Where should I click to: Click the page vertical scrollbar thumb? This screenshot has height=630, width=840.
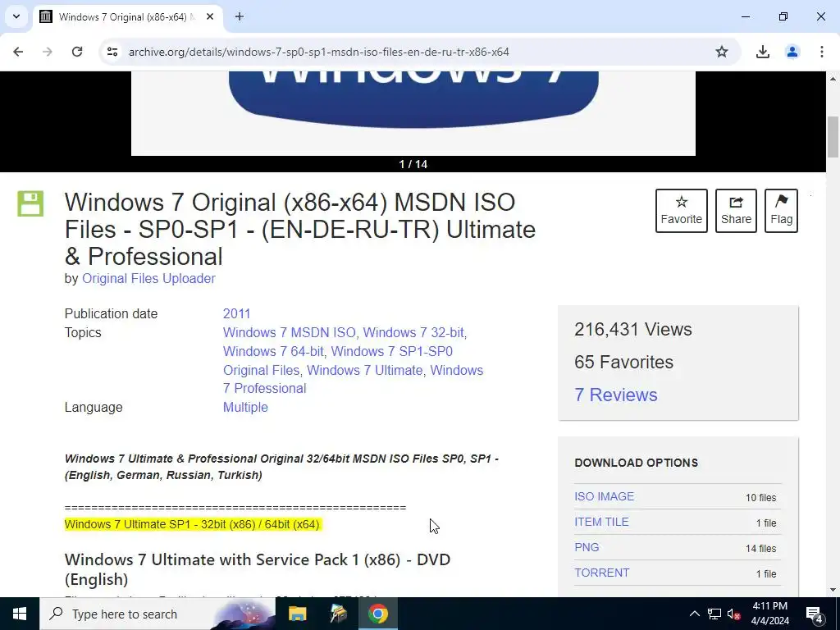point(833,137)
